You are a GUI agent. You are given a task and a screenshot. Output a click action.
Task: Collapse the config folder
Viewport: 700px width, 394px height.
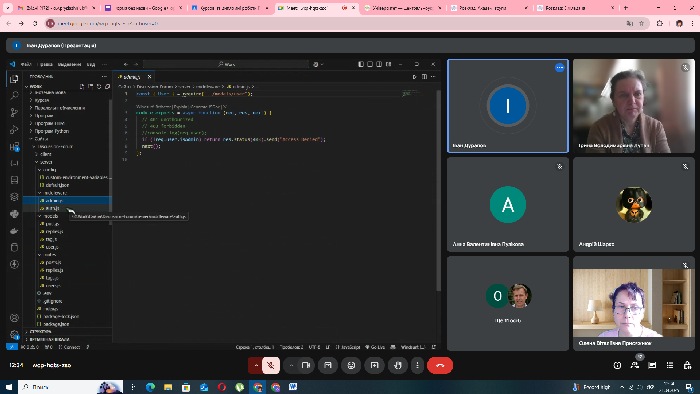coord(49,170)
